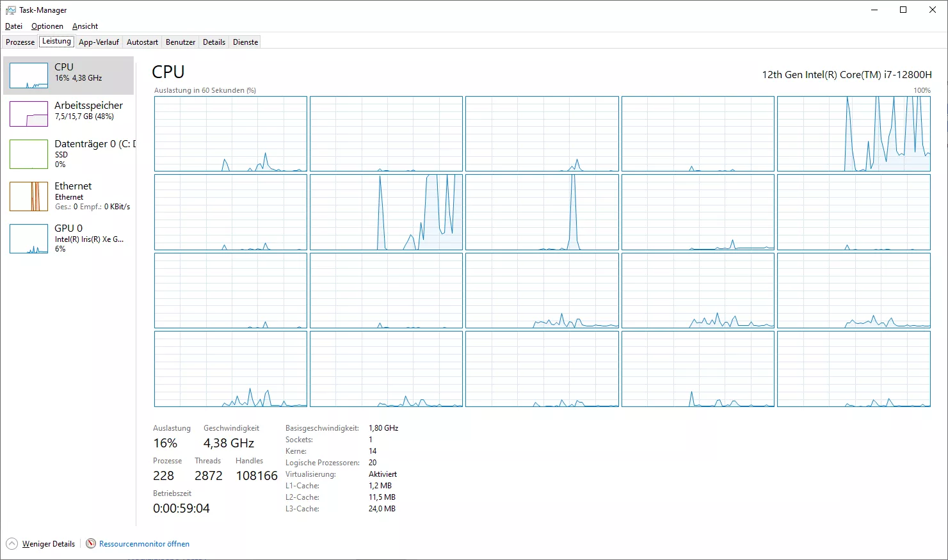Click the Kerne value 14
The image size is (948, 560).
373,451
